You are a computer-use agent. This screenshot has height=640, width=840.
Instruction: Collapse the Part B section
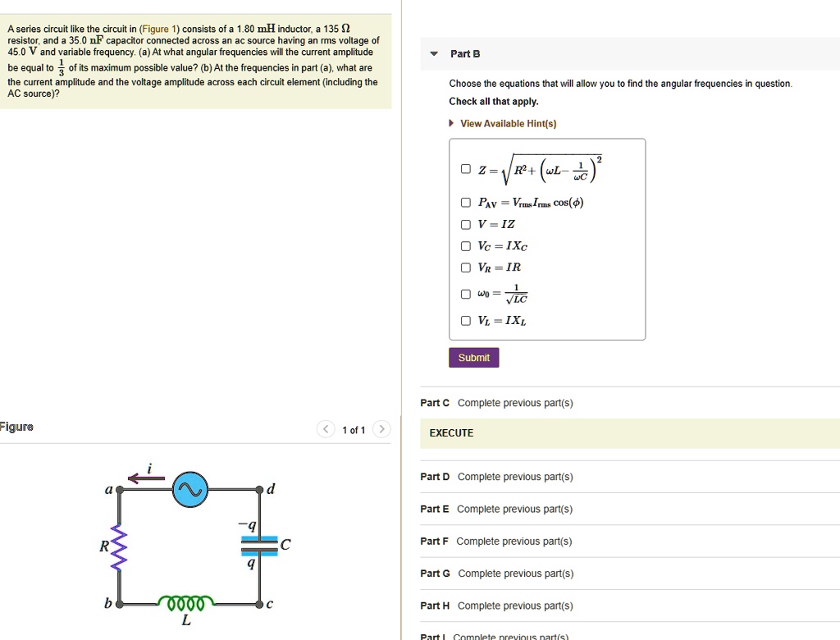click(433, 53)
